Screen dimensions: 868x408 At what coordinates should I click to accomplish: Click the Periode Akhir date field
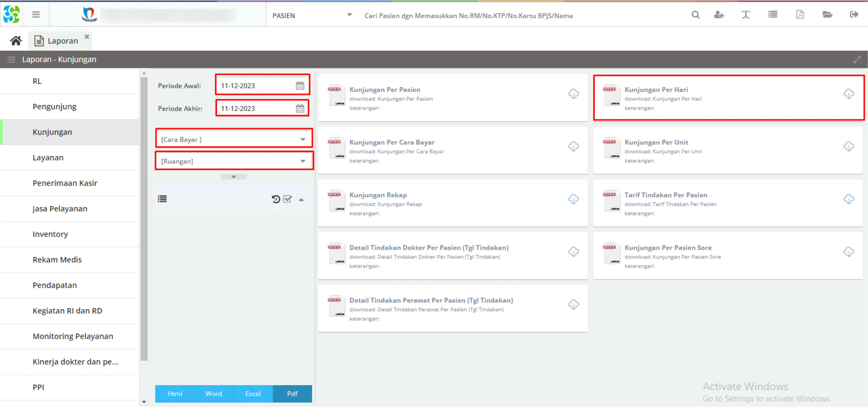[x=256, y=109]
